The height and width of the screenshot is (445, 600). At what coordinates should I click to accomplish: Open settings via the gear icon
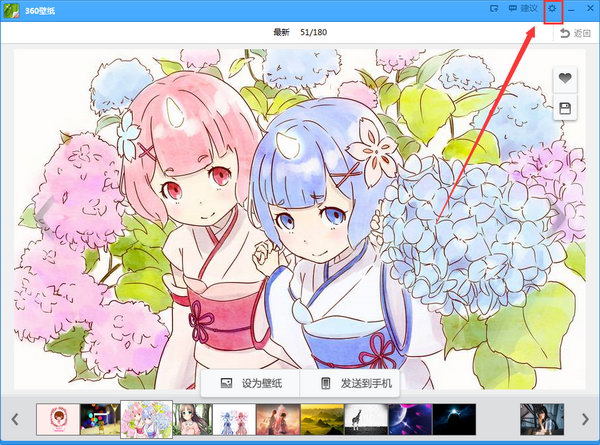(x=552, y=8)
